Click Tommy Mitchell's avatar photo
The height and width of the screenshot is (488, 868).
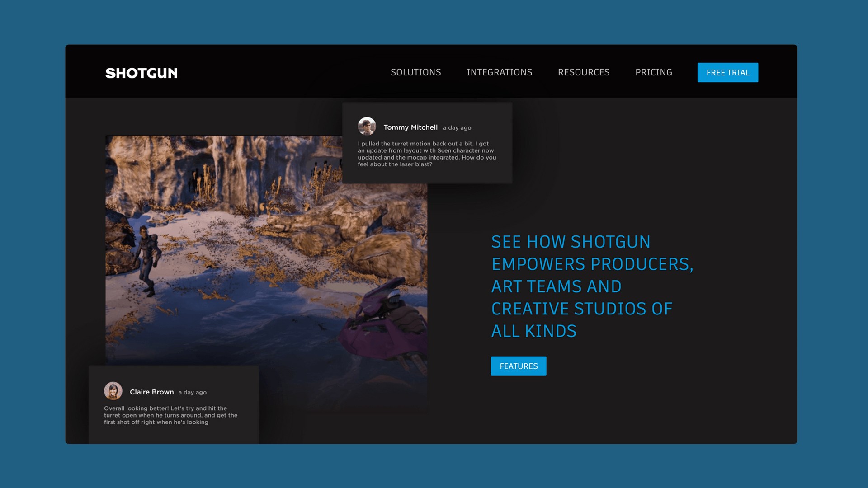(367, 127)
